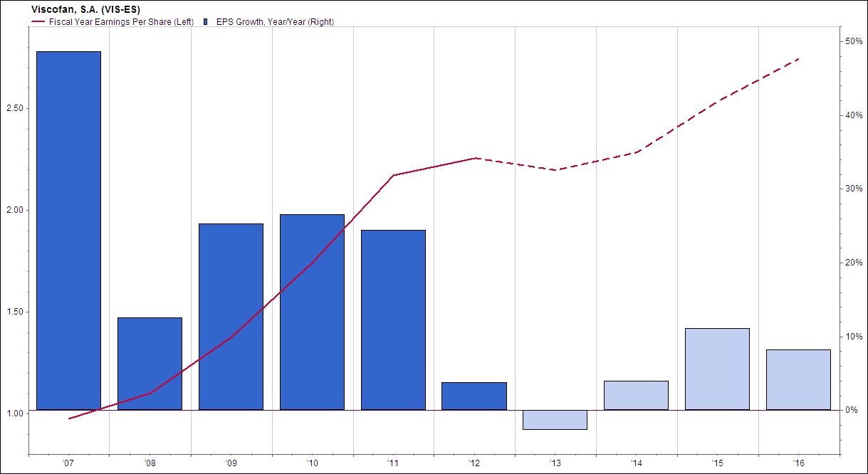Click the '11 x-axis label

pos(393,463)
